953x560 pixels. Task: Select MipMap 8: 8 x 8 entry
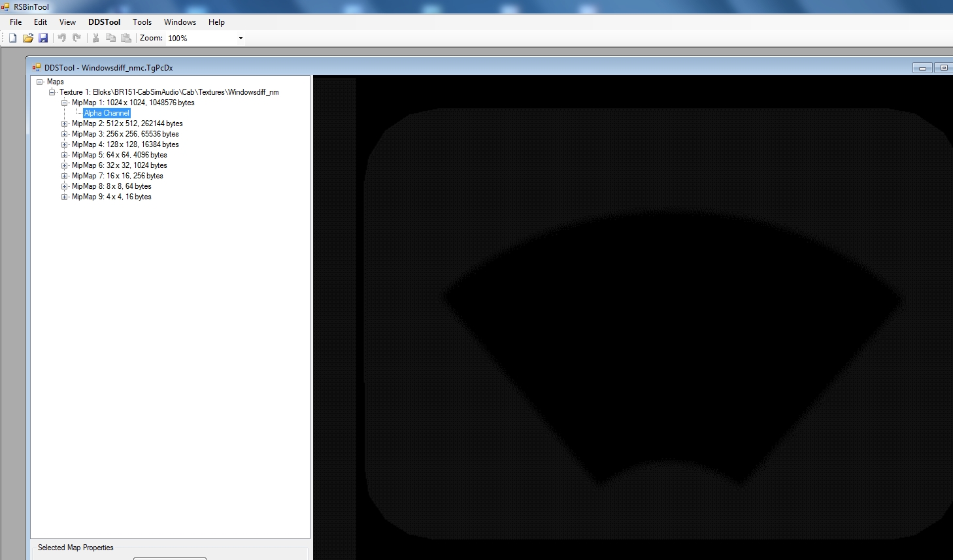click(x=112, y=186)
